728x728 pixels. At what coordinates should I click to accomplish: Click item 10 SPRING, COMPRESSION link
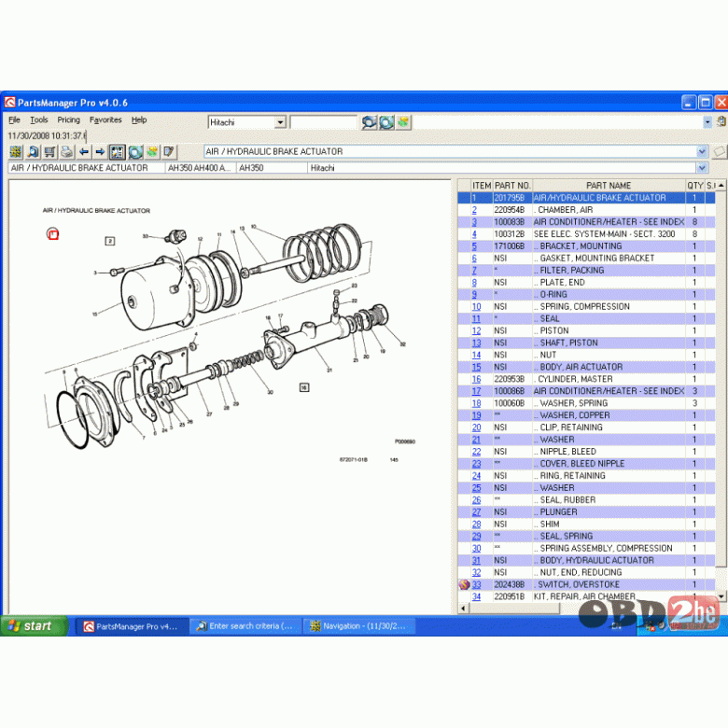pos(476,306)
